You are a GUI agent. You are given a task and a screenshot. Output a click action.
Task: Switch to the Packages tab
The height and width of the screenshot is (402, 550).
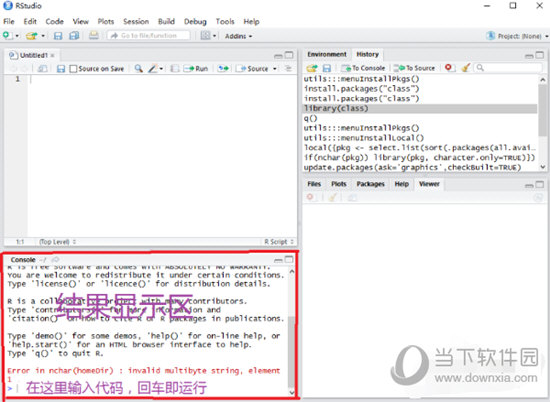coord(370,184)
